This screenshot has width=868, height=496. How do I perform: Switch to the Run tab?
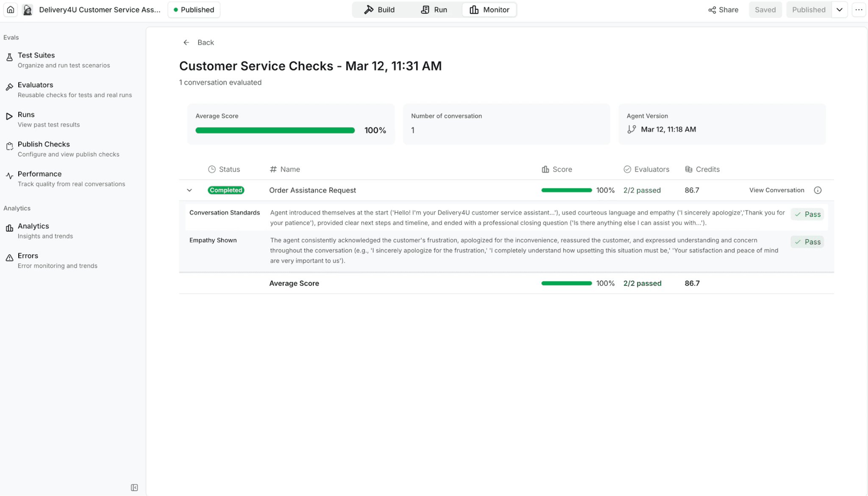point(434,10)
